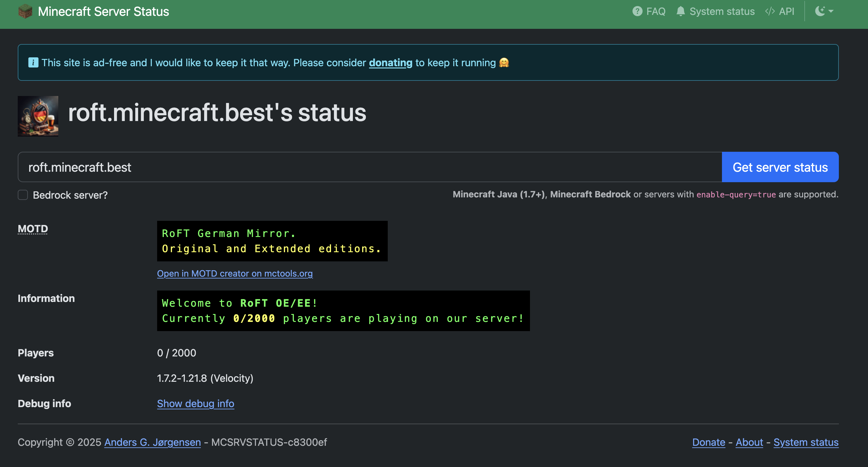The image size is (868, 467).
Task: Open in MOTD creator on mctools.org
Action: click(x=235, y=273)
